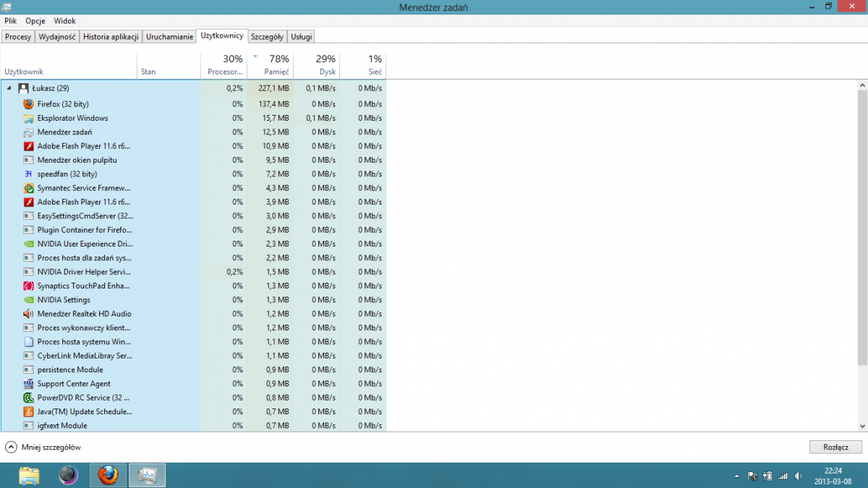Select the Użytkownicy tab
The height and width of the screenshot is (488, 868).
pos(222,35)
